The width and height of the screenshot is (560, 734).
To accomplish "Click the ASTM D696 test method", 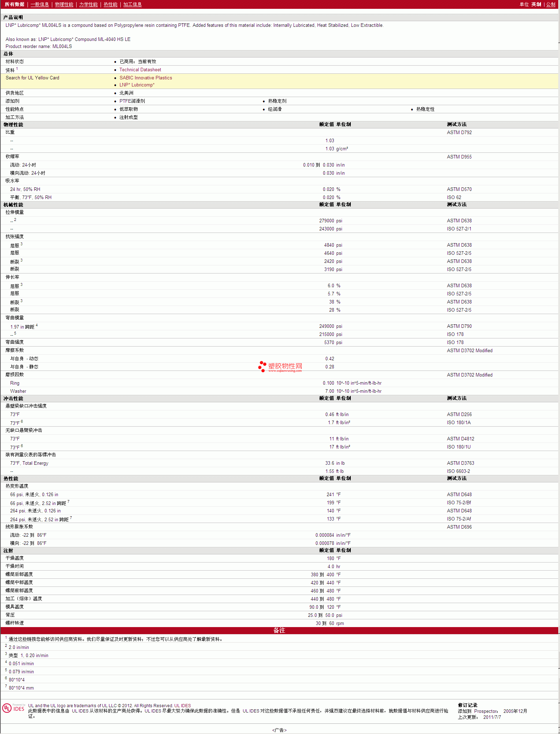I will tap(459, 527).
